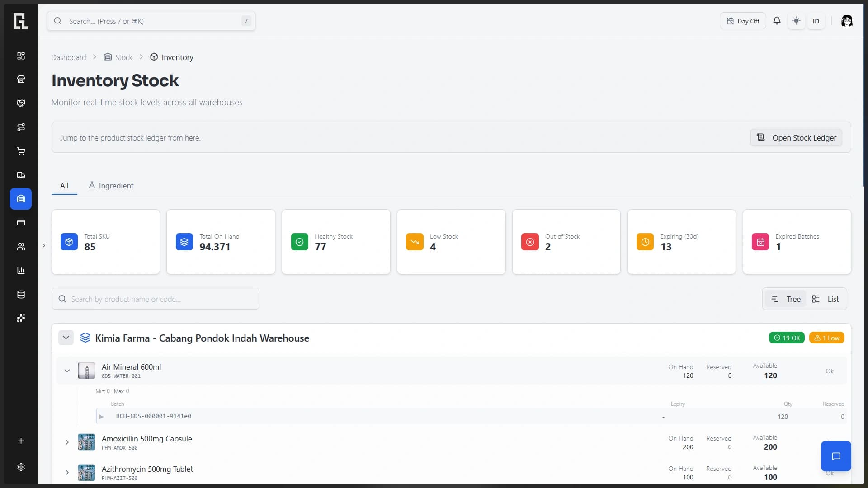The height and width of the screenshot is (488, 868).
Task: Collapse Air Mineral 600ml row
Action: click(67, 371)
